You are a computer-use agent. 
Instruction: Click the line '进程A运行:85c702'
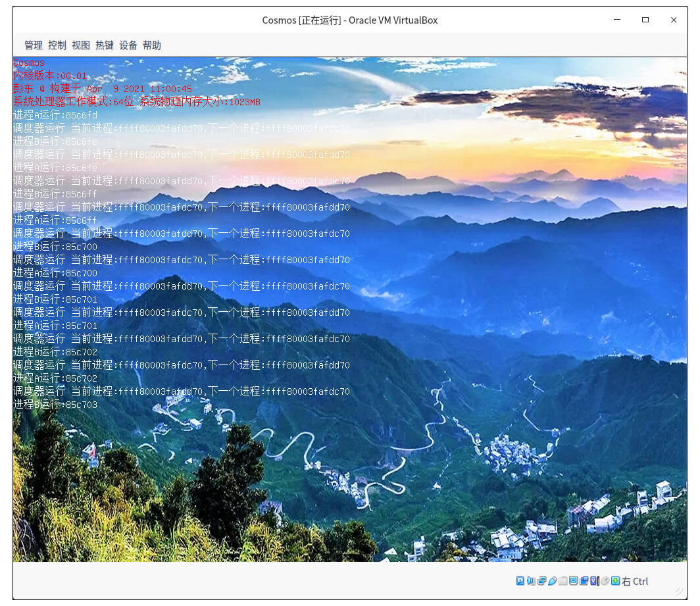click(55, 379)
